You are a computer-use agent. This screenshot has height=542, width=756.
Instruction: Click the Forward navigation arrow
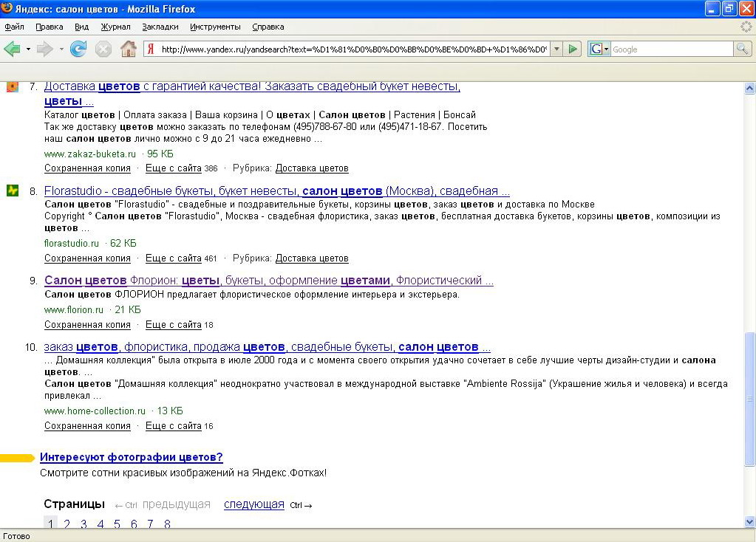[44, 49]
